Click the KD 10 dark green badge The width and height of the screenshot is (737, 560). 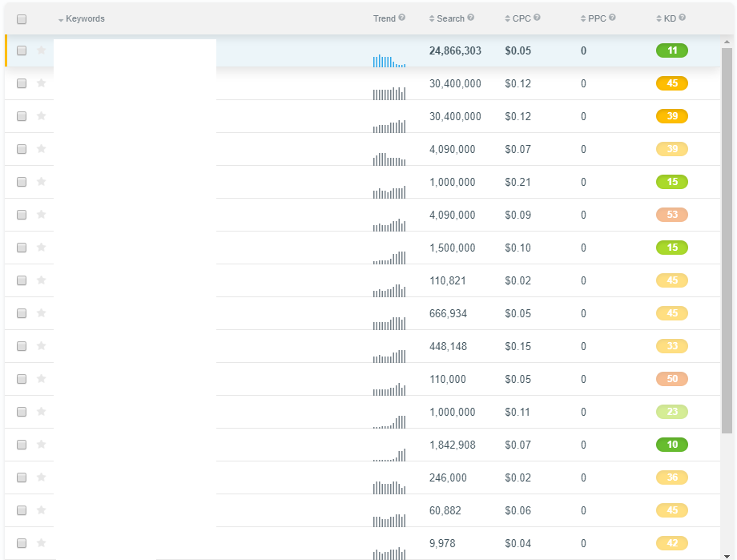point(671,445)
